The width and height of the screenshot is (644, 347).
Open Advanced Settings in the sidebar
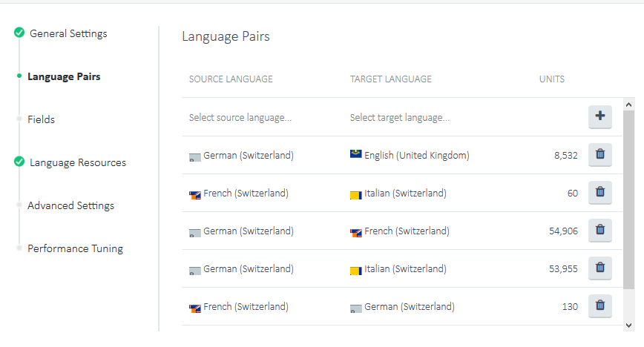point(70,205)
